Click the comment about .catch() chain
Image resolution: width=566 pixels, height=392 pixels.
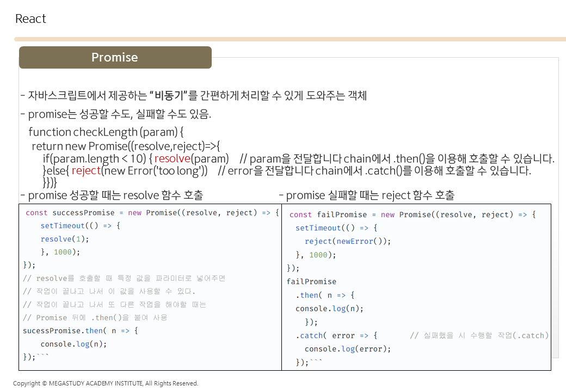(374, 170)
